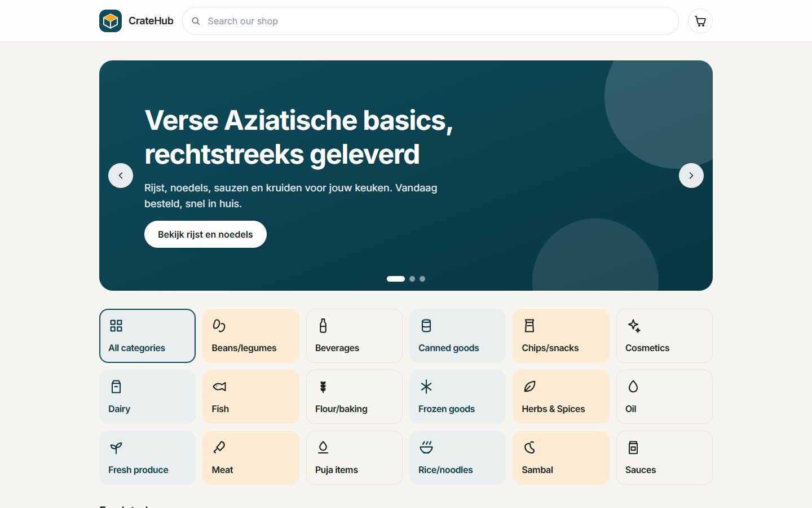Open the Rice/noodles category label
The width and height of the screenshot is (812, 508).
445,470
